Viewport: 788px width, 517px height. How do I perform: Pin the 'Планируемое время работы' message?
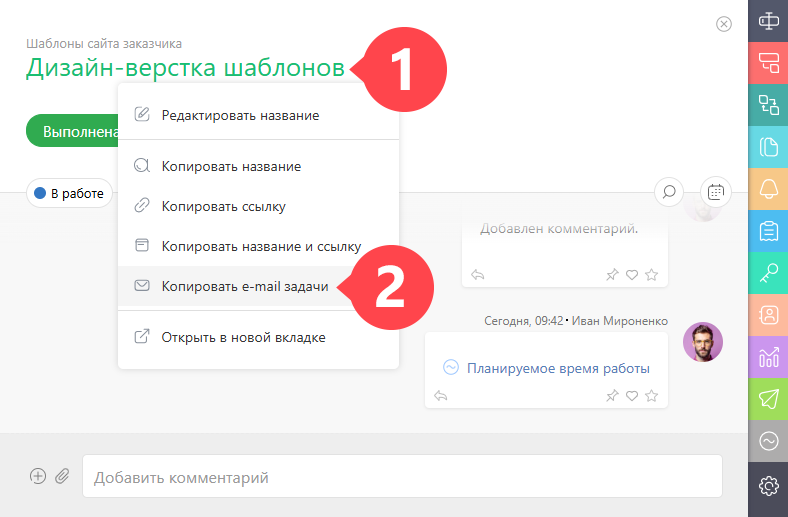(x=612, y=396)
